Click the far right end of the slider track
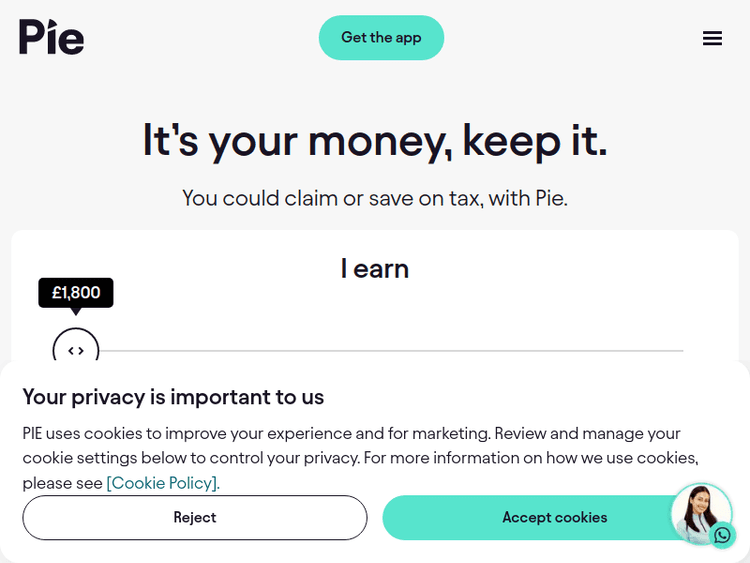750x563 pixels. point(680,351)
